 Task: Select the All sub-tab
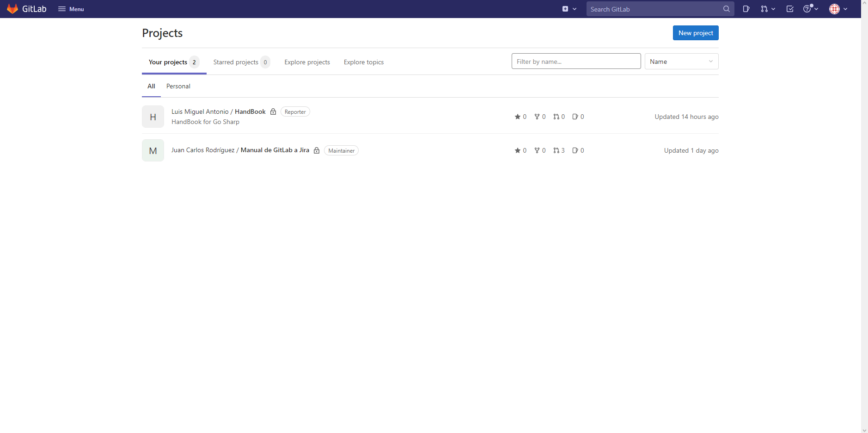[151, 86]
